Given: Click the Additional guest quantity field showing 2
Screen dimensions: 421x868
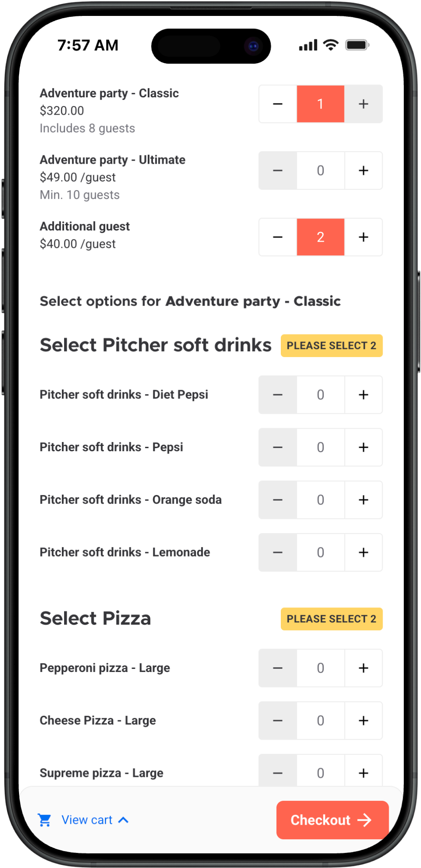Looking at the screenshot, I should click(320, 237).
